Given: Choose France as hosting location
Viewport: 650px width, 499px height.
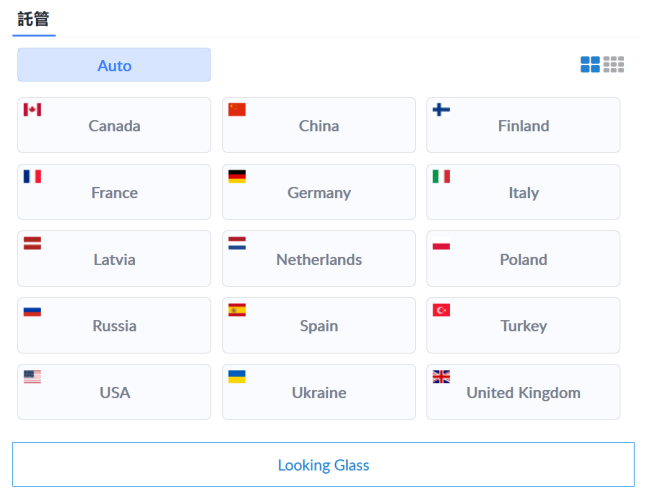Looking at the screenshot, I should click(114, 192).
